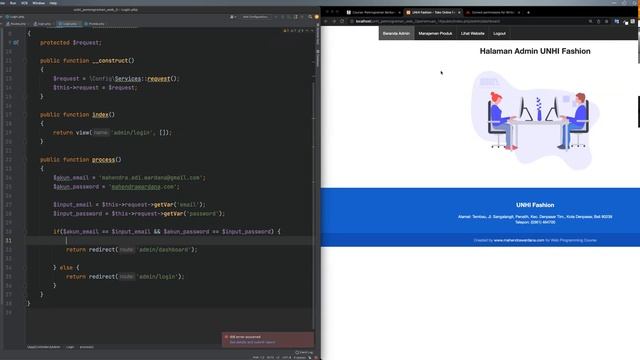Click the UNHI Fashion footer title
Image resolution: width=640 pixels, height=360 pixels.
[535, 205]
